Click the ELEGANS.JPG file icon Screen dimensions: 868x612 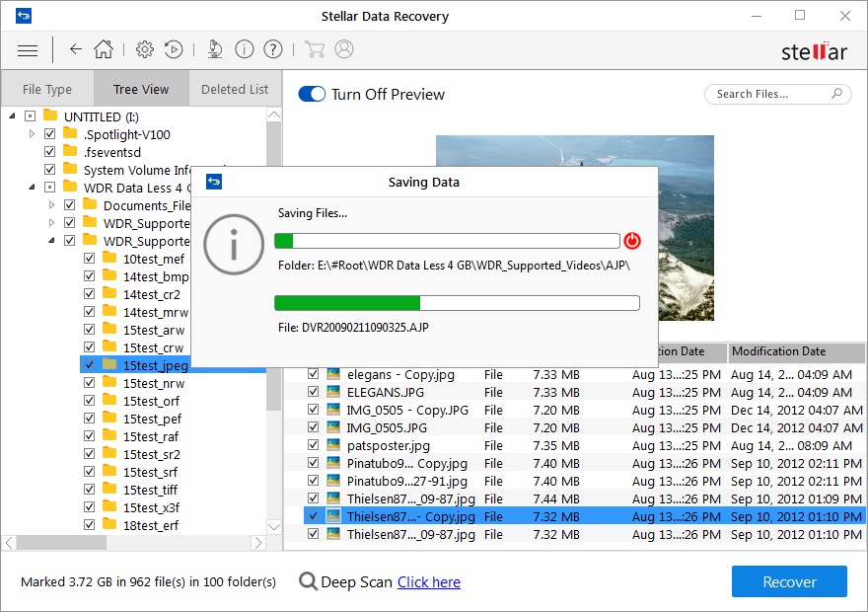click(333, 392)
